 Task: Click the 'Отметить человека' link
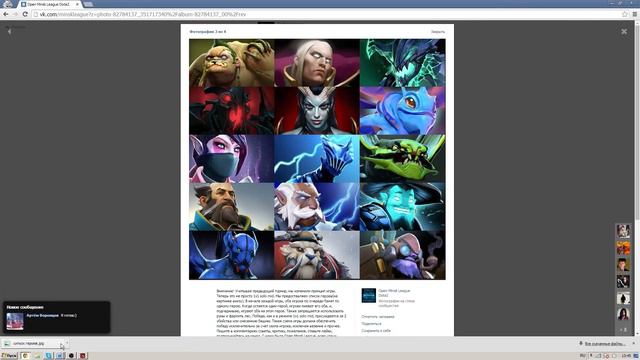click(378, 317)
